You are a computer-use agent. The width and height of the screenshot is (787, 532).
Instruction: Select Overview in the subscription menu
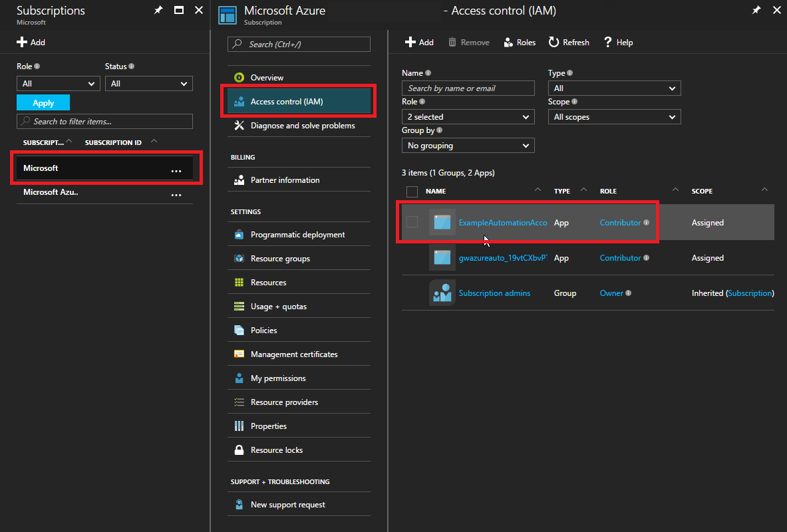(267, 78)
